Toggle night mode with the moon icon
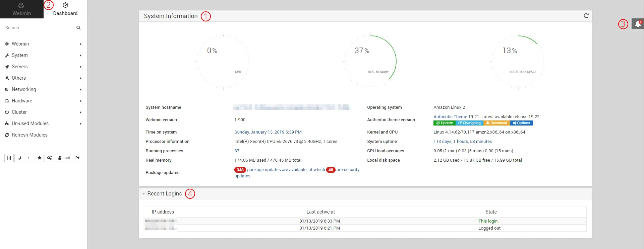Viewport: 644px width, 249px height. [19, 158]
